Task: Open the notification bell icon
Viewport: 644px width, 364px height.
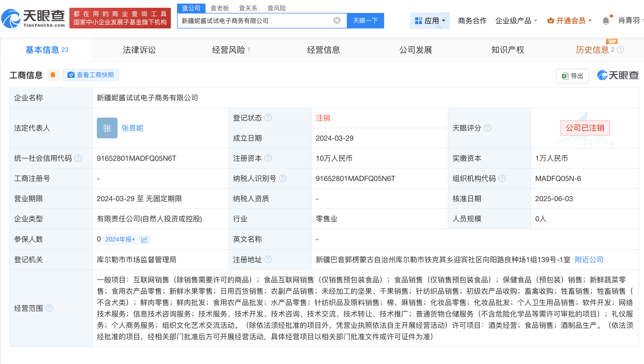Action: tap(606, 21)
